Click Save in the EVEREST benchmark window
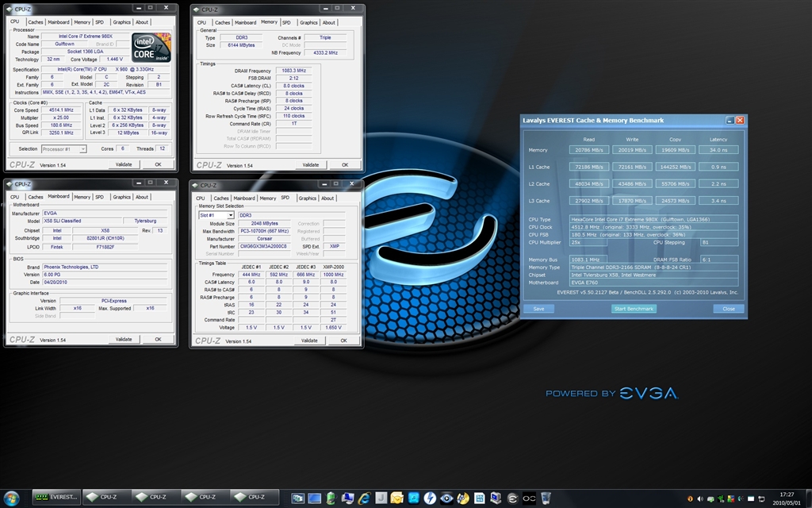This screenshot has height=508, width=812. coord(538,309)
